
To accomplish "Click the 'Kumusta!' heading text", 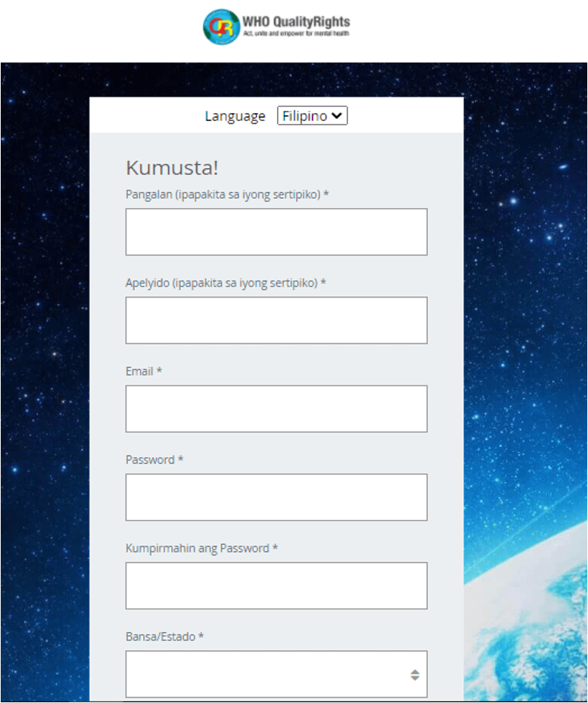I will [x=172, y=168].
